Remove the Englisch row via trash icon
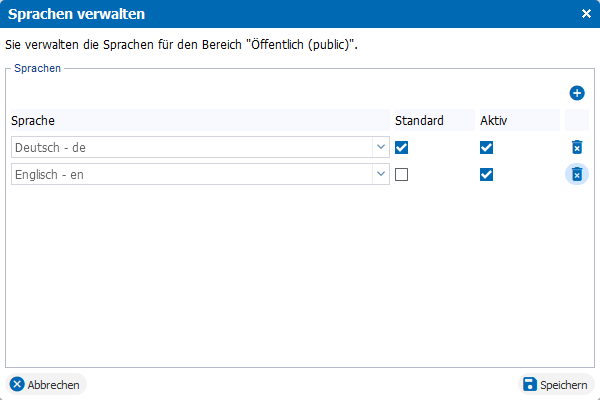This screenshot has width=600, height=400. pos(577,175)
